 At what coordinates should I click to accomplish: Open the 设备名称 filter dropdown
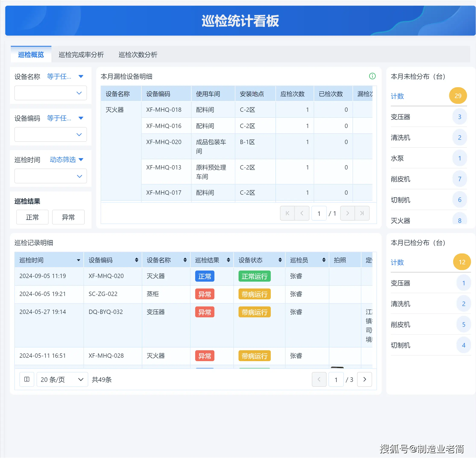(x=50, y=93)
